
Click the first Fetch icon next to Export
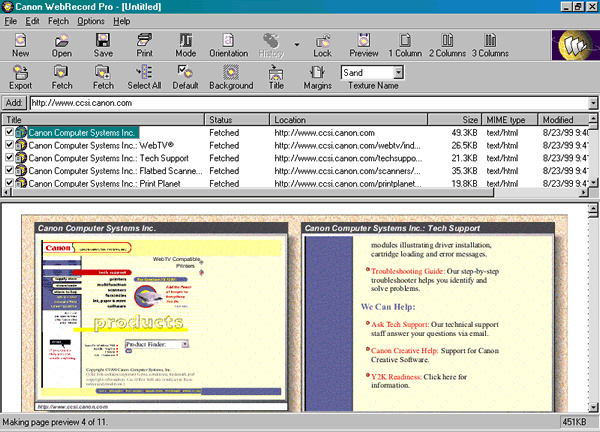click(x=62, y=77)
